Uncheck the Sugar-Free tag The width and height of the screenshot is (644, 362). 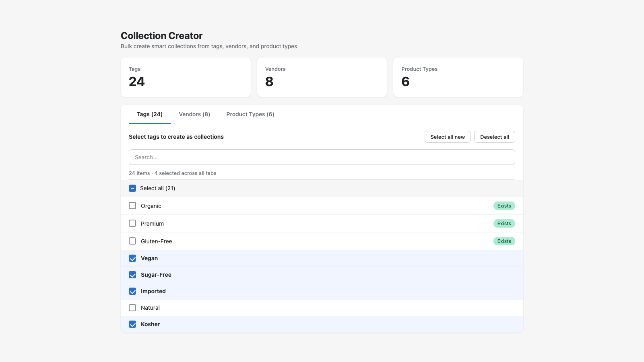(x=132, y=275)
